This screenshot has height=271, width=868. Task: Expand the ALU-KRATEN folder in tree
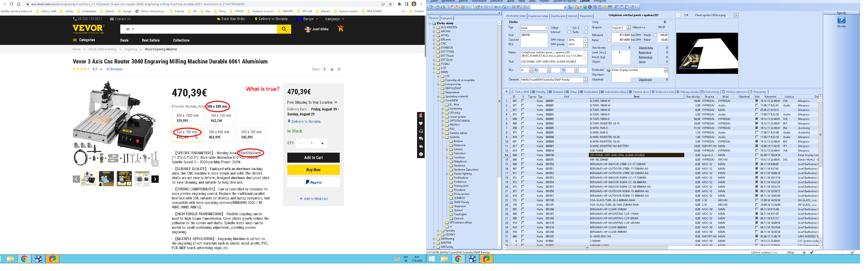(434, 28)
